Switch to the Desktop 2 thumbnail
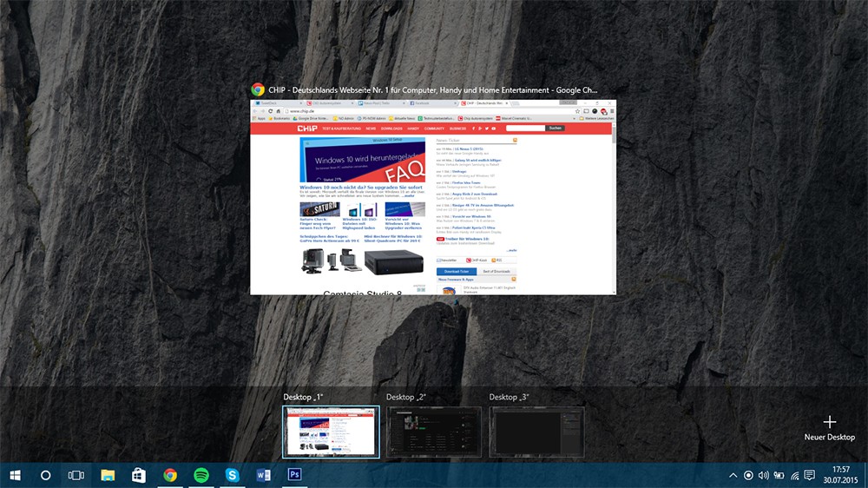 tap(434, 432)
